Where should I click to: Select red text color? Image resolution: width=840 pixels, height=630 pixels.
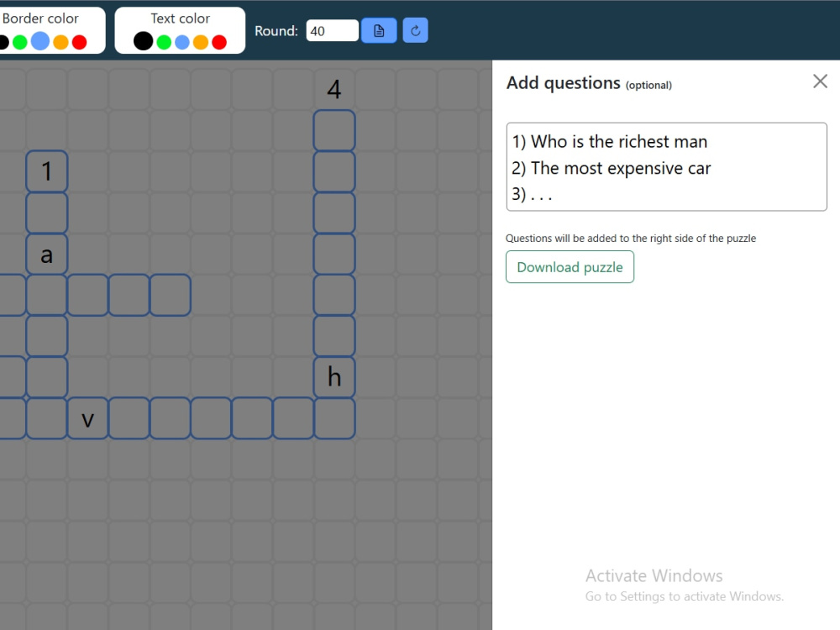219,42
